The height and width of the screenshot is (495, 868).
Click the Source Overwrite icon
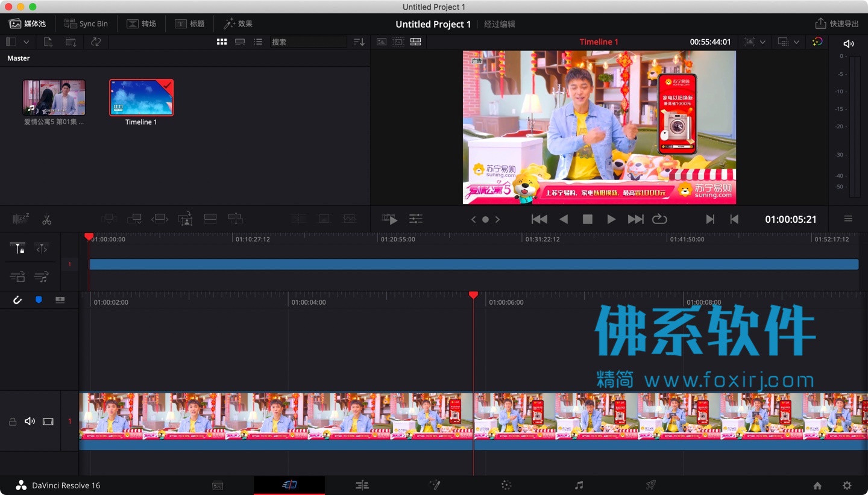(x=235, y=219)
